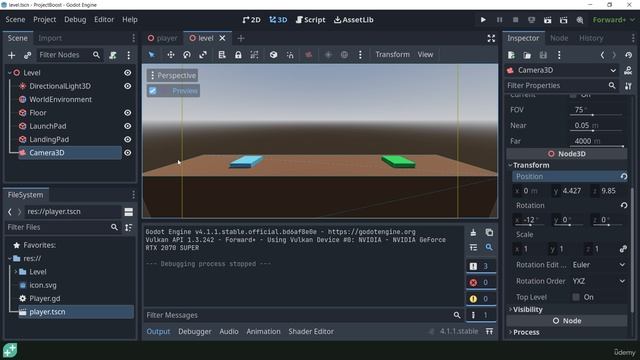Open the Rotation Edit Mode Euler dropdown

coord(599,265)
